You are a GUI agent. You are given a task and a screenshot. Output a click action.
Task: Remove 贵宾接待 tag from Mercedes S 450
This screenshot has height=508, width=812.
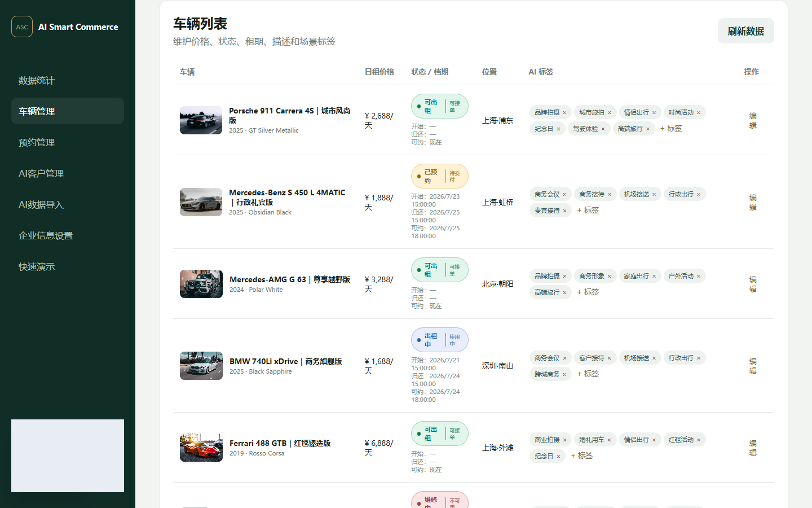[564, 211]
